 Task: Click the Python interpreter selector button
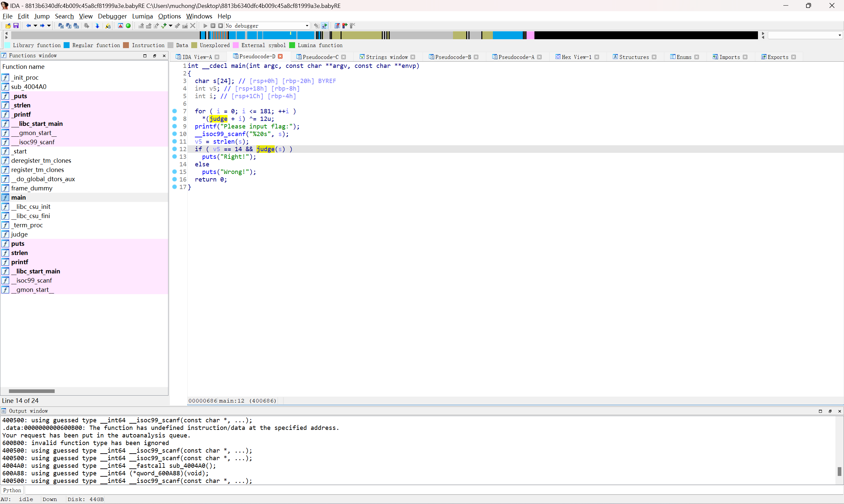pyautogui.click(x=12, y=490)
